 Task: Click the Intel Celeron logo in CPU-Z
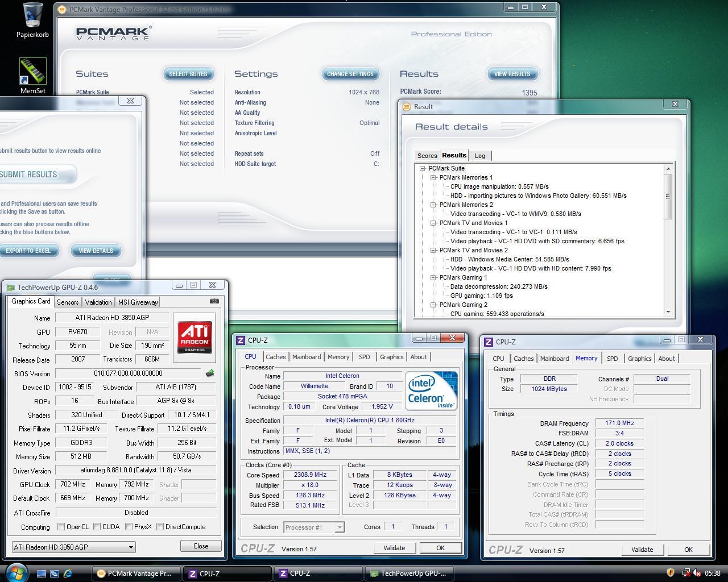[431, 390]
